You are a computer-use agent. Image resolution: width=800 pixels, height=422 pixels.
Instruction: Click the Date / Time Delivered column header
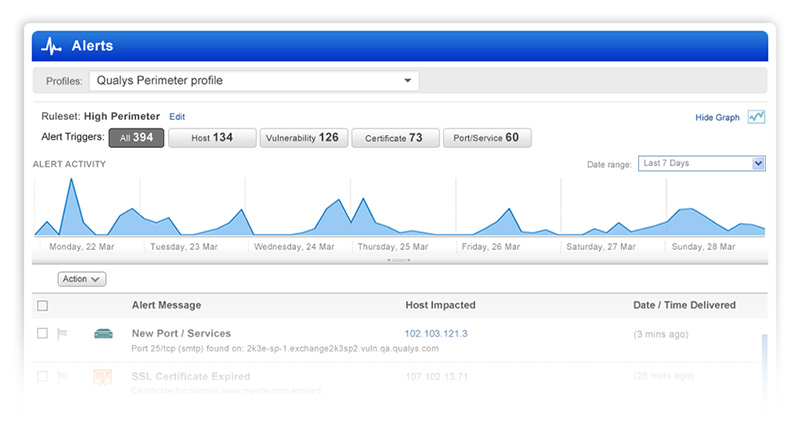point(684,305)
